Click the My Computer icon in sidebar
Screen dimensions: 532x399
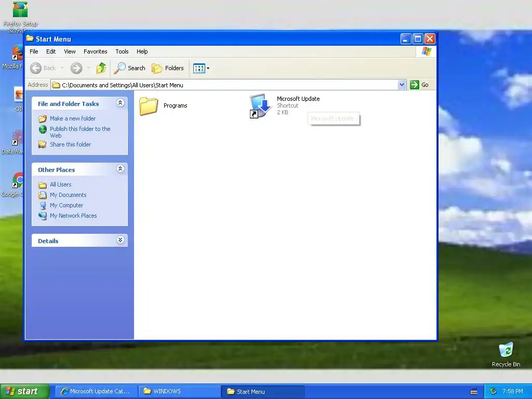coord(43,206)
